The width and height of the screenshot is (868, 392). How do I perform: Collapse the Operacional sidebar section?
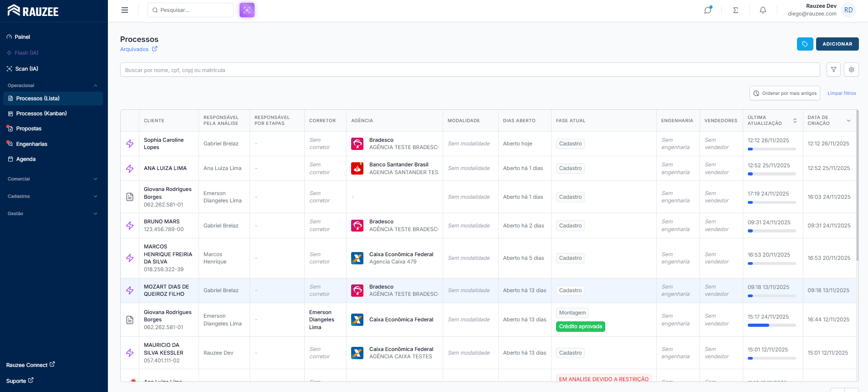click(x=95, y=86)
